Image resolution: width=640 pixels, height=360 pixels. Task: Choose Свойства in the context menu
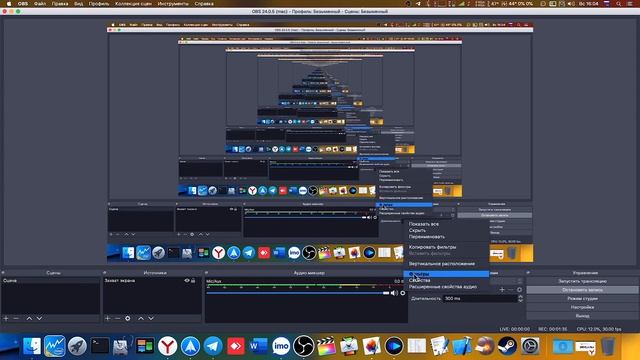click(446, 280)
